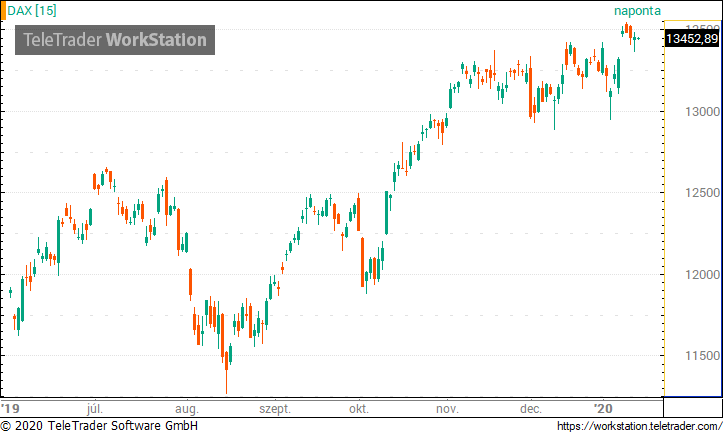Click the 12000 price axis label
Image resolution: width=723 pixels, height=435 pixels.
(702, 274)
